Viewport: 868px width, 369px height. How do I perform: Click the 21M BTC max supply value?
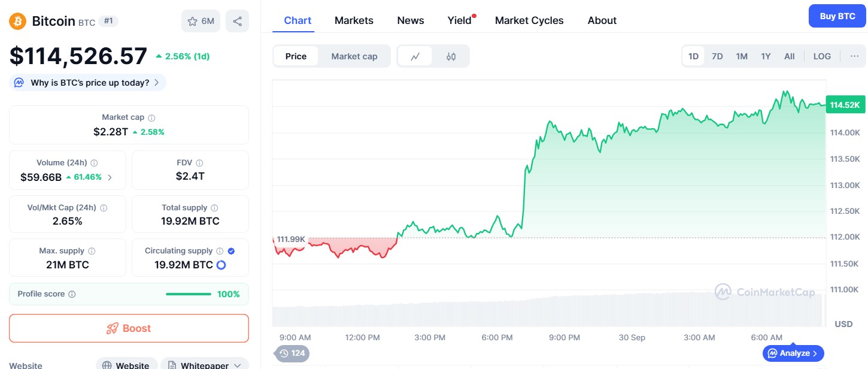pos(67,265)
